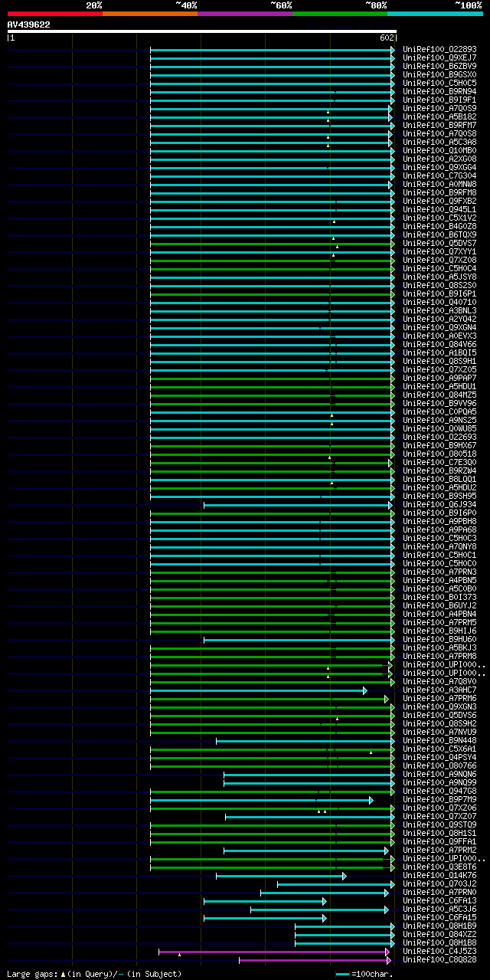
Task: Open the UniRef100_B4G0Z8 hit
Action: [439, 226]
